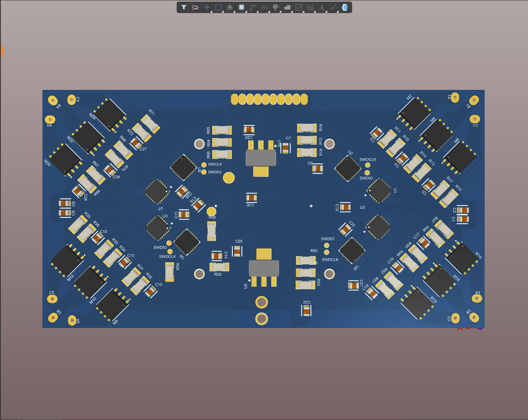This screenshot has height=420, width=528.
Task: Choose the Place Line tool
Action: pyautogui.click(x=333, y=7)
